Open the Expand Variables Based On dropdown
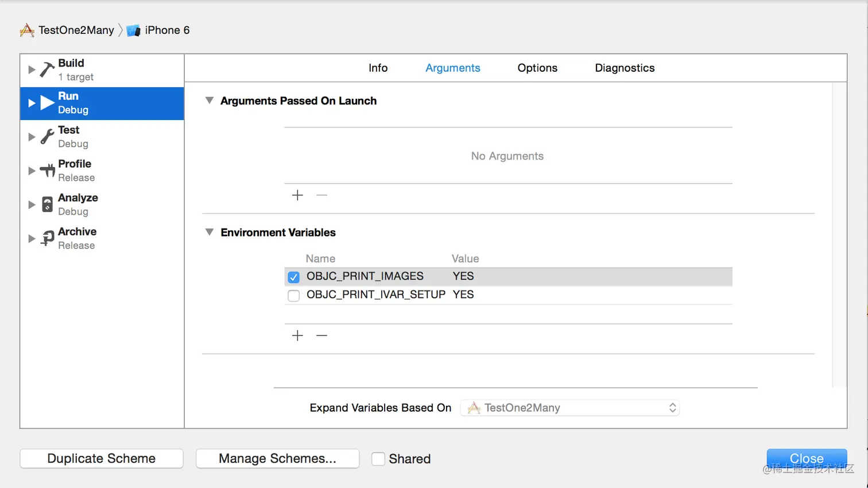 (570, 408)
